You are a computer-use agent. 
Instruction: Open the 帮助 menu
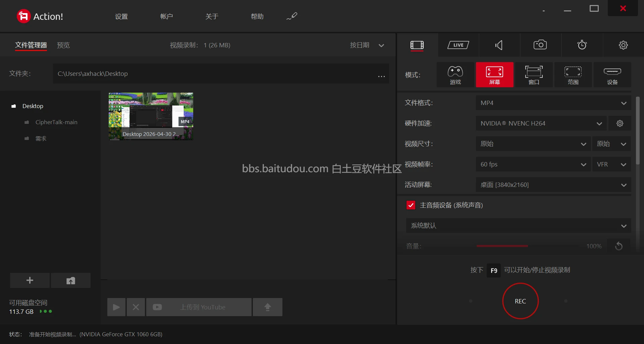coord(257,16)
